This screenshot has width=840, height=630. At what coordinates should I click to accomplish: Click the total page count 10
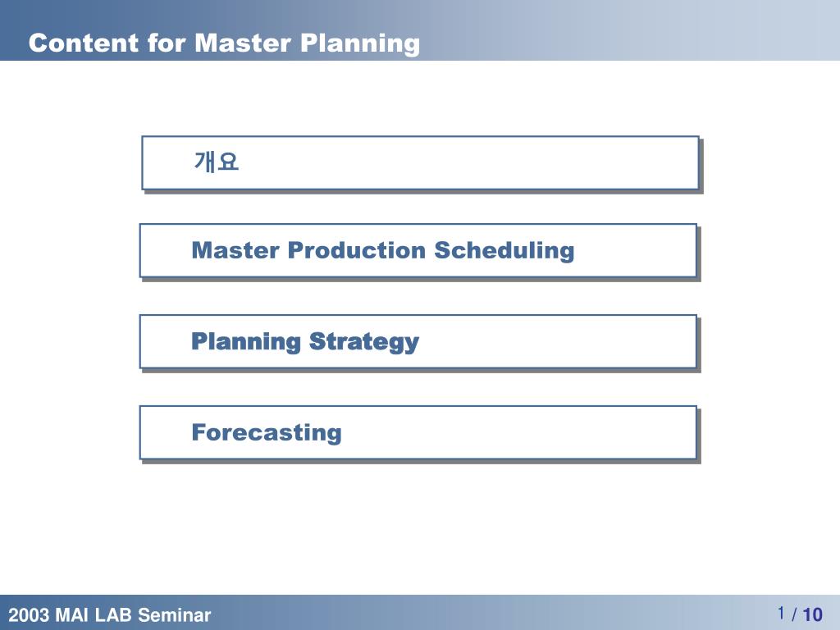pyautogui.click(x=812, y=614)
